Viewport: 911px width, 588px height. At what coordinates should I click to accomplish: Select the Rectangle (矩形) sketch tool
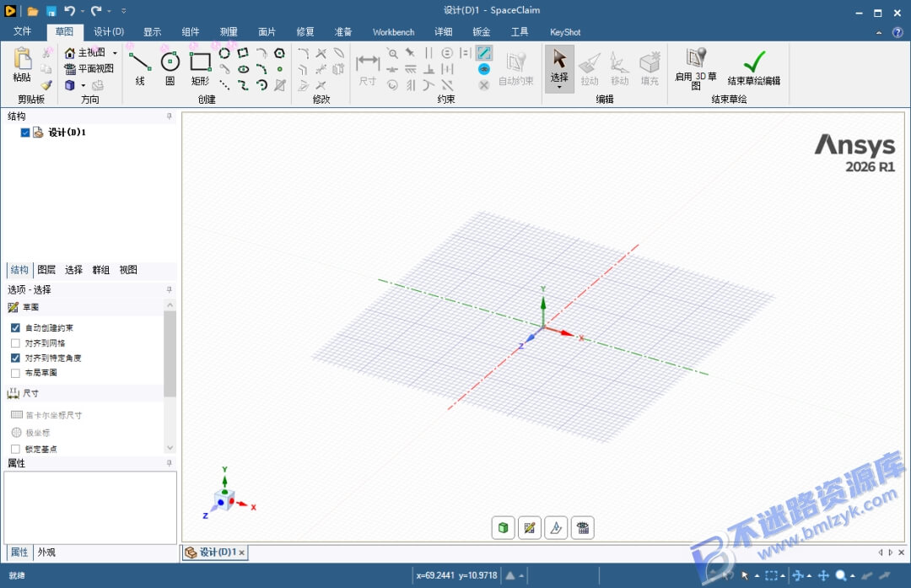point(201,67)
